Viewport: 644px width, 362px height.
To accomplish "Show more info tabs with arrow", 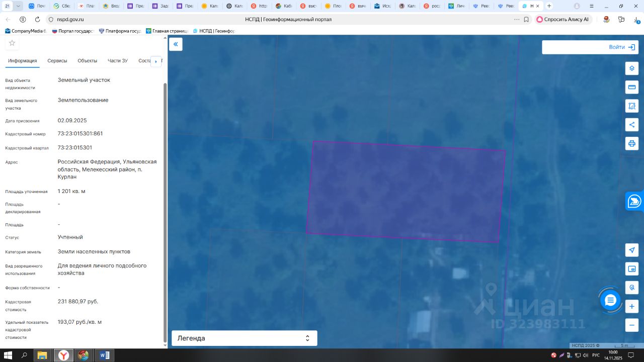I will [156, 61].
